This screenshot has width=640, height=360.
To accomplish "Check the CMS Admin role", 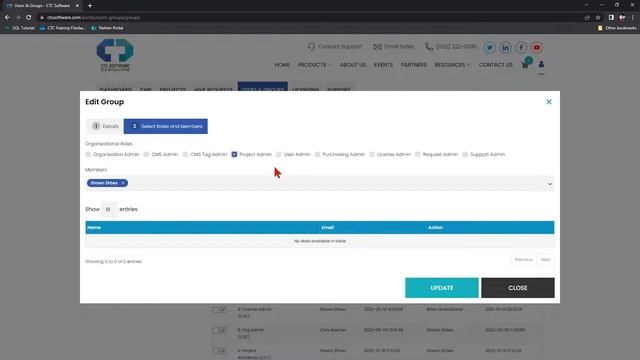I will [x=146, y=154].
